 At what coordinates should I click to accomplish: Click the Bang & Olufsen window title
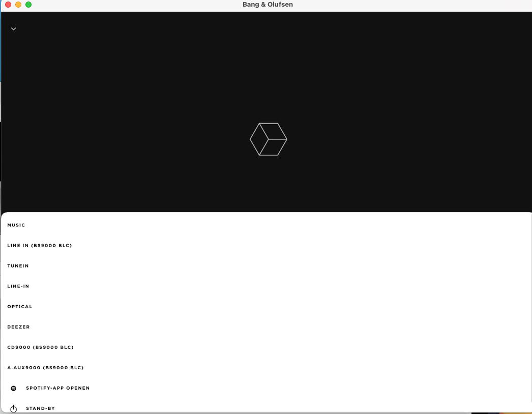[x=268, y=5]
